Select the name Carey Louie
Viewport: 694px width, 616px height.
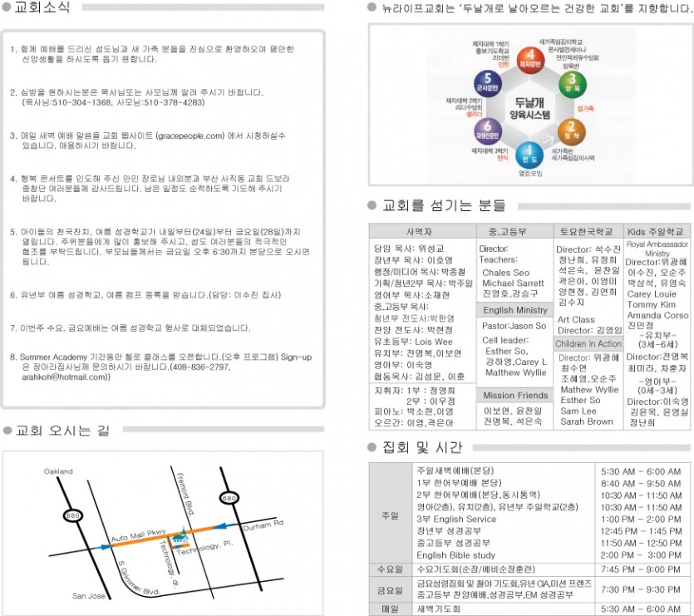[x=652, y=293]
